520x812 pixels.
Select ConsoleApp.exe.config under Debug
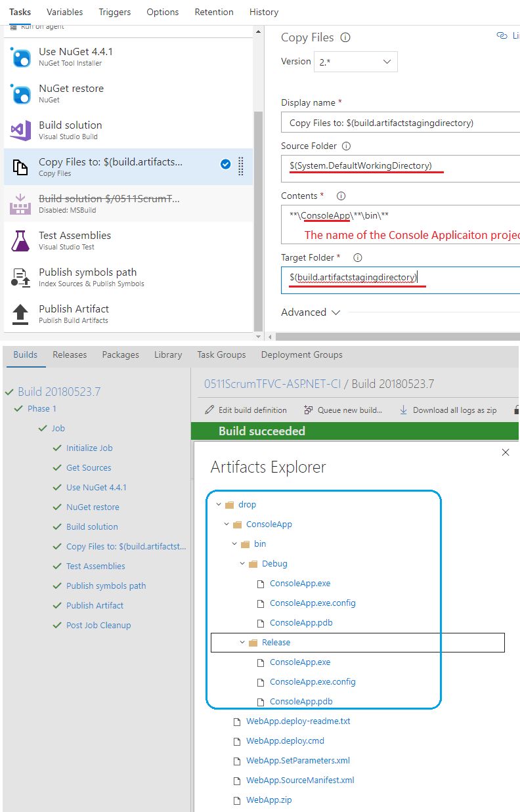point(313,603)
